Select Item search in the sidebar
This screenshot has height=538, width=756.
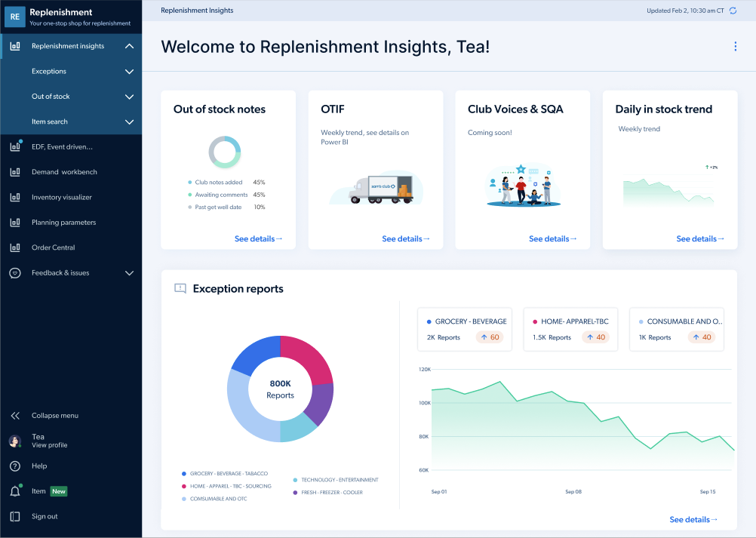click(x=50, y=121)
